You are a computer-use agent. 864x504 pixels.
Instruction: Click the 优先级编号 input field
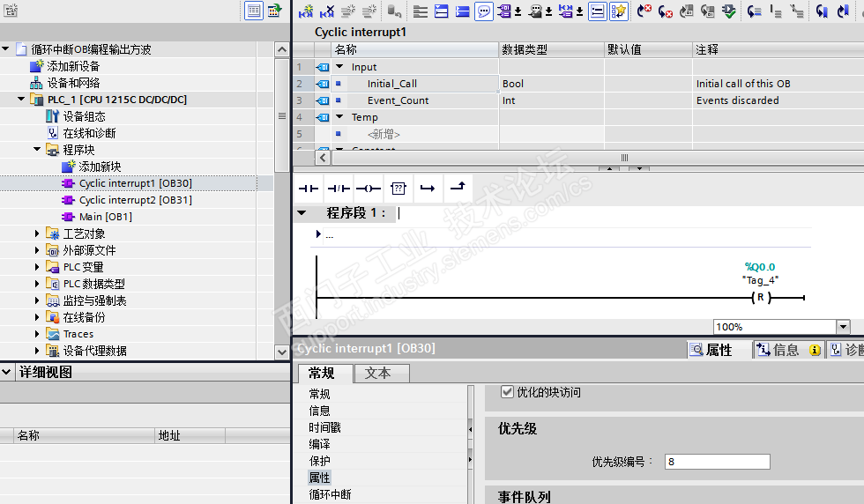click(717, 462)
